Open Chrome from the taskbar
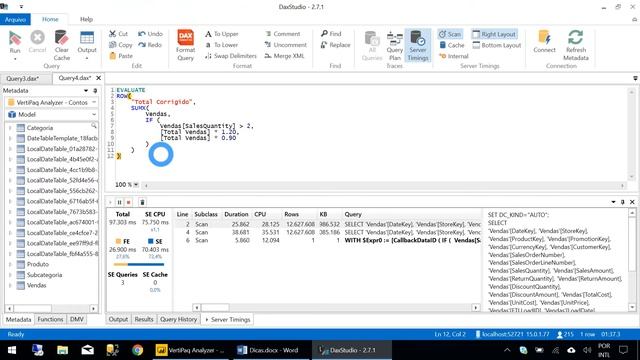 pos(138,350)
